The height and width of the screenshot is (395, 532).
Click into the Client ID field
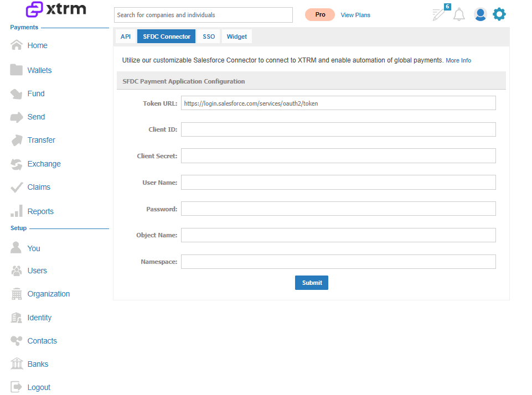[338, 129]
